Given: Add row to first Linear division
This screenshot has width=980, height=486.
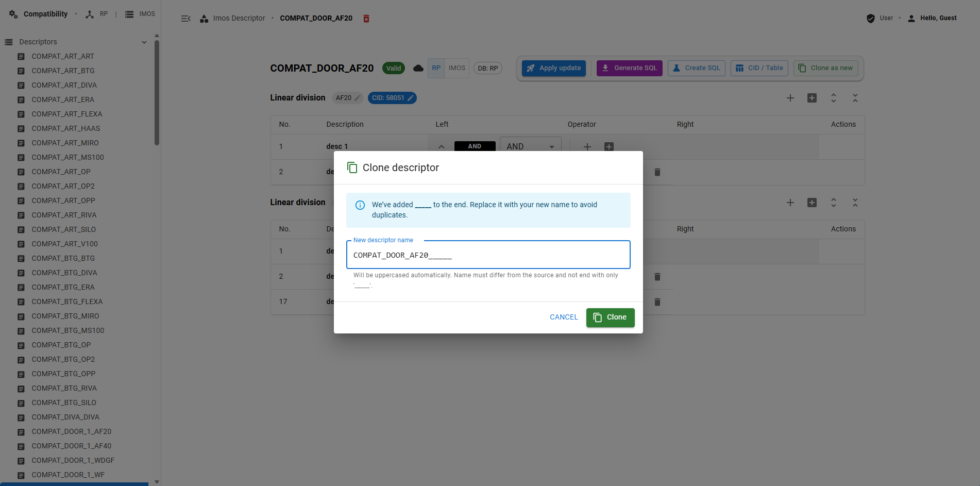Looking at the screenshot, I should click(790, 98).
